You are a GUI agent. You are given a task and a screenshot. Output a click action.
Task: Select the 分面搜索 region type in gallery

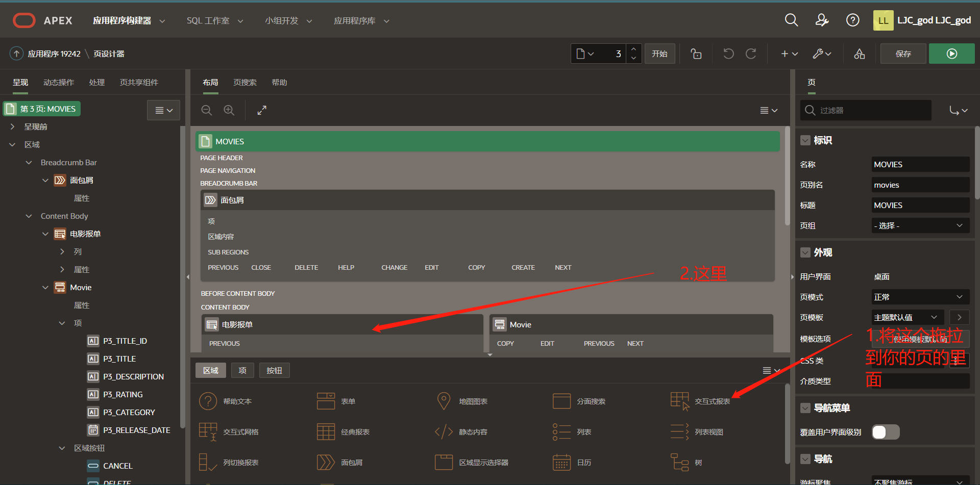coord(578,401)
